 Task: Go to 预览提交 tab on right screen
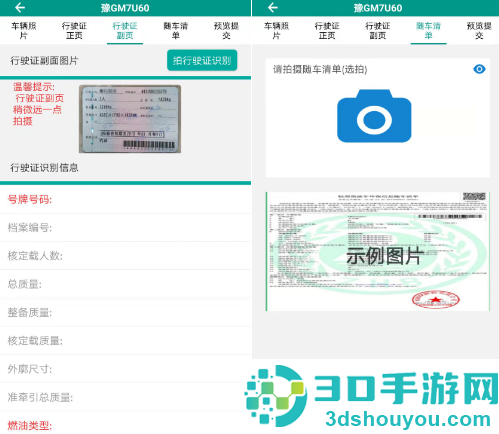[479, 31]
